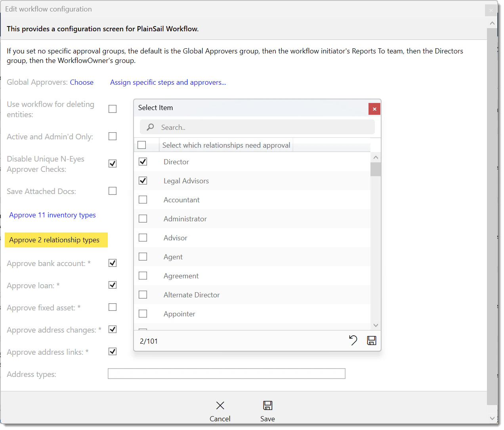Check the Accountant checkbox
The width and height of the screenshot is (504, 430).
pyautogui.click(x=143, y=200)
